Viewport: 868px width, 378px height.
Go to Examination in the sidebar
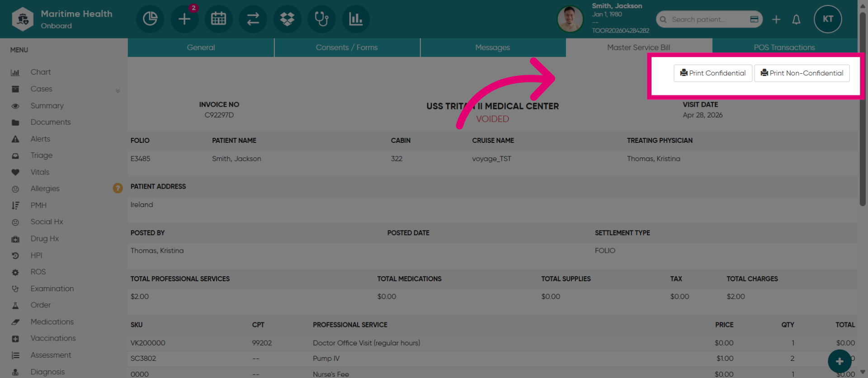(x=52, y=288)
